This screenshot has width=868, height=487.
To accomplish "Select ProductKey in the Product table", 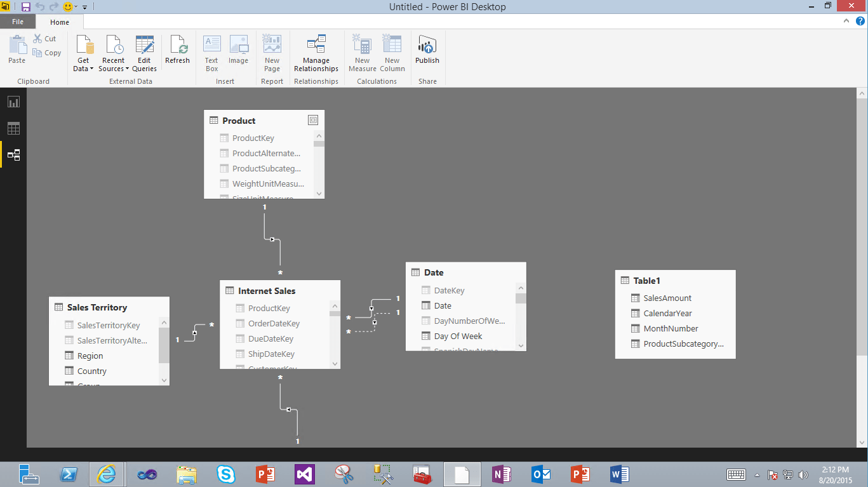I will point(253,138).
